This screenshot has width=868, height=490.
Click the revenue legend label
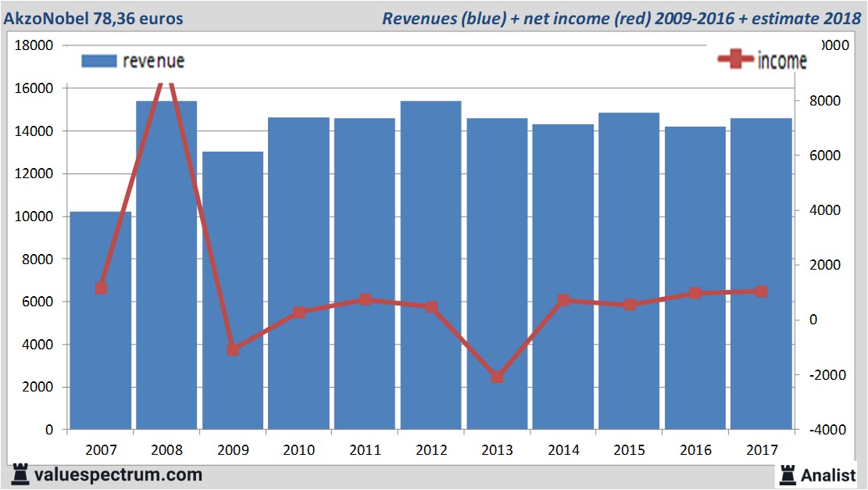tap(153, 61)
